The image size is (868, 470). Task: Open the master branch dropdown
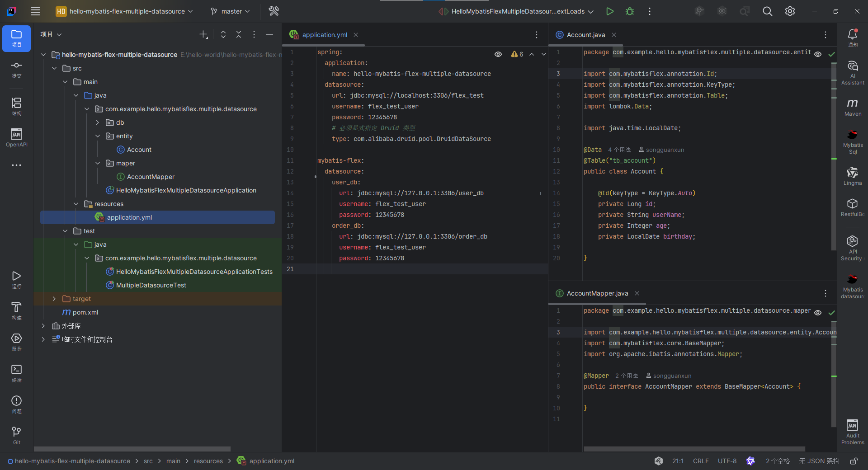coord(230,11)
